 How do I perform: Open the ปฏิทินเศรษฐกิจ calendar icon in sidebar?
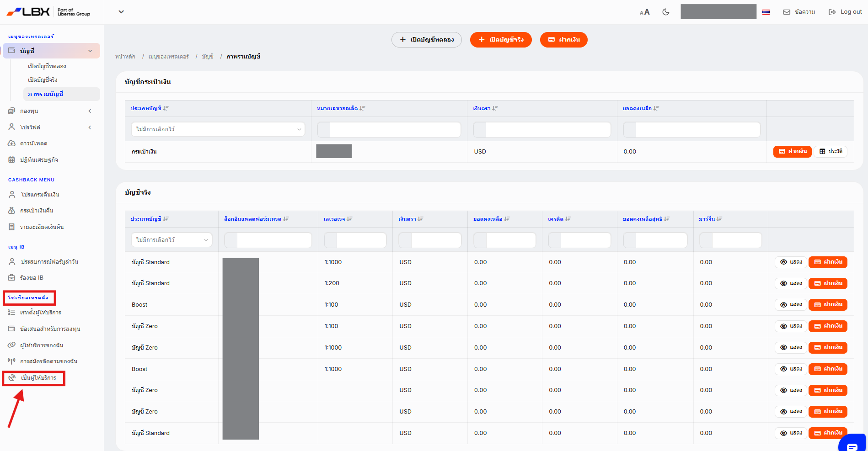[12, 160]
